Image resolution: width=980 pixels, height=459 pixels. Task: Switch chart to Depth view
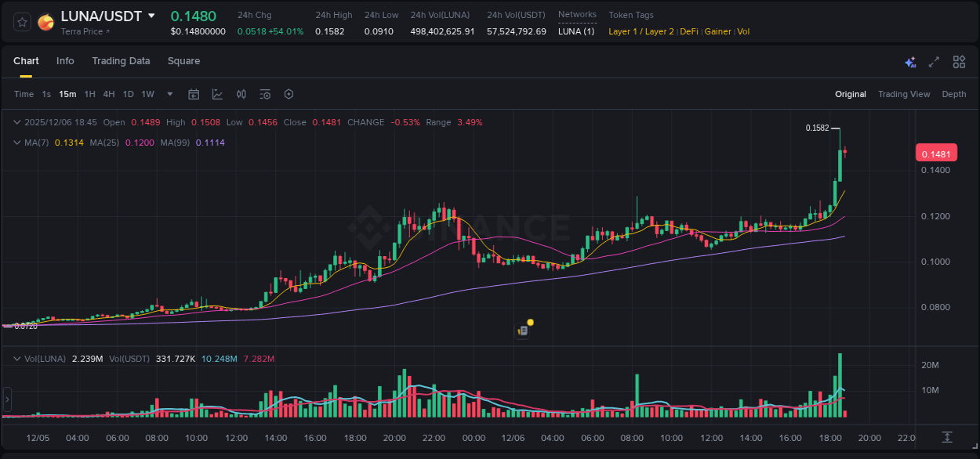pos(953,94)
